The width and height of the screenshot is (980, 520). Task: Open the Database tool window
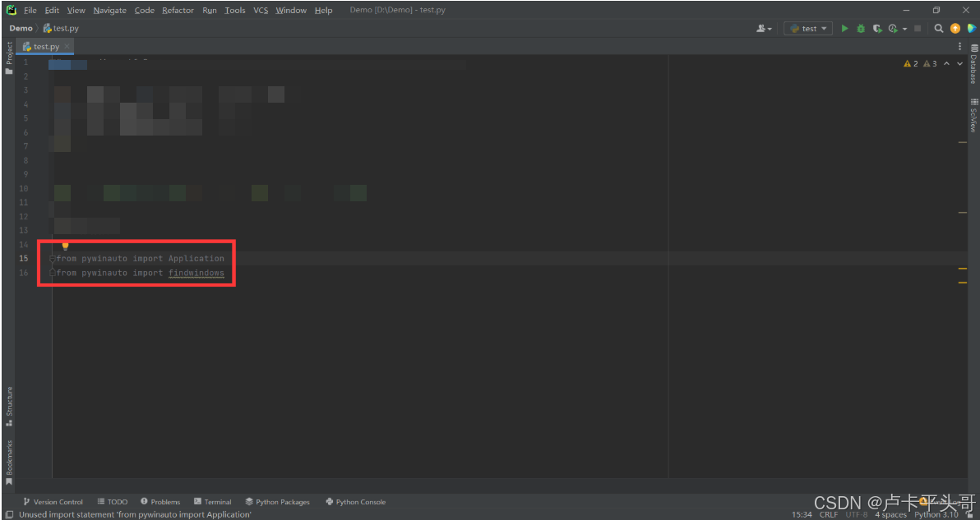coord(973,64)
